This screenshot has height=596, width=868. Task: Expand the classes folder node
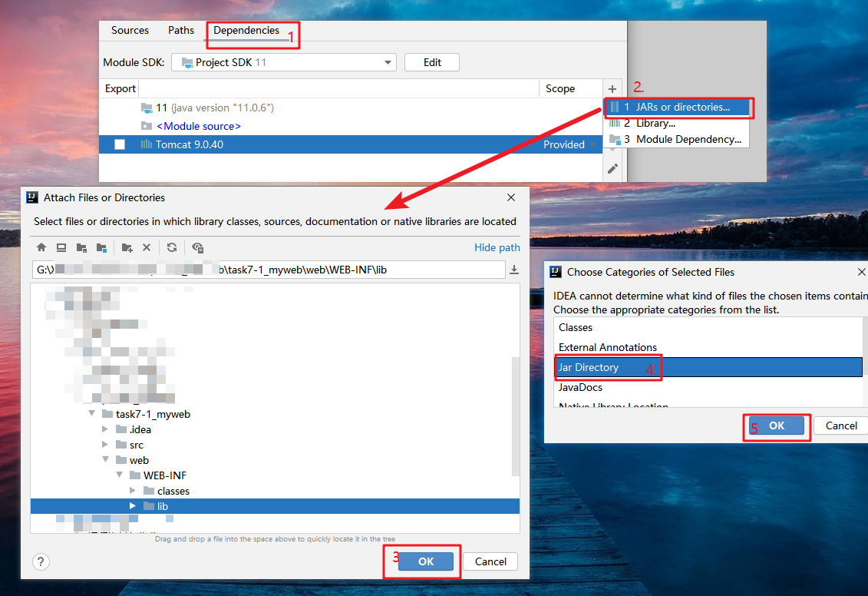click(x=133, y=491)
